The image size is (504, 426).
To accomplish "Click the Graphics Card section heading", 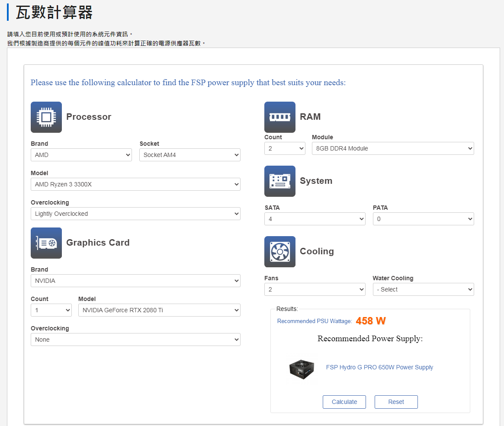I will point(98,243).
